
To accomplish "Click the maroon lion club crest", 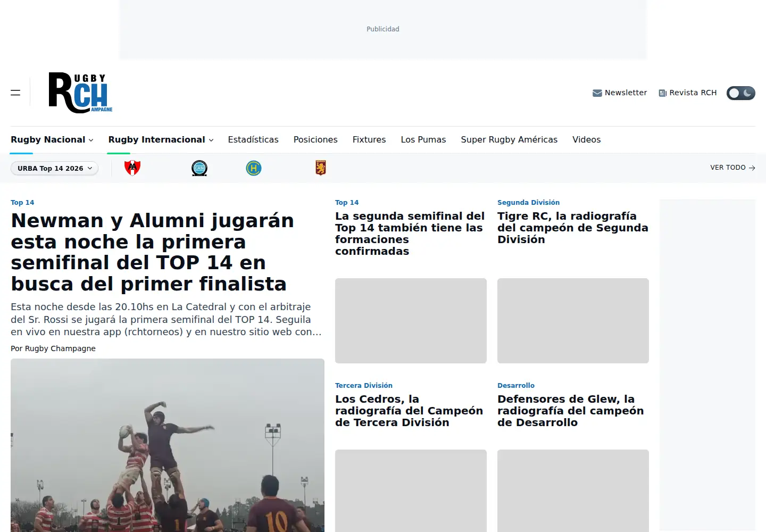I will 321,168.
